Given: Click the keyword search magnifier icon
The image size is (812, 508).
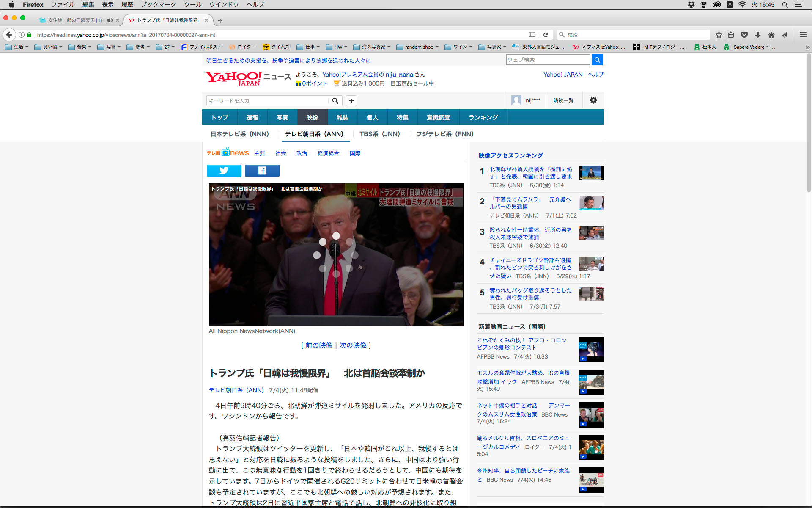Looking at the screenshot, I should coord(335,101).
